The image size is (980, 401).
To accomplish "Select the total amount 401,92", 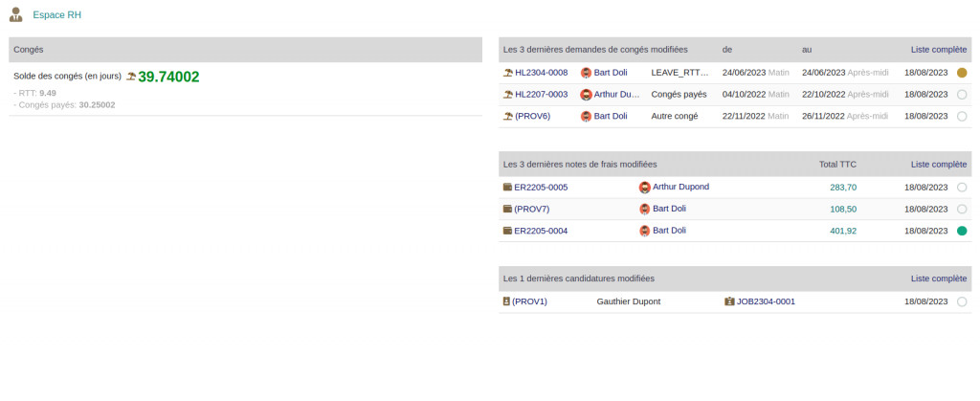I will pyautogui.click(x=843, y=231).
